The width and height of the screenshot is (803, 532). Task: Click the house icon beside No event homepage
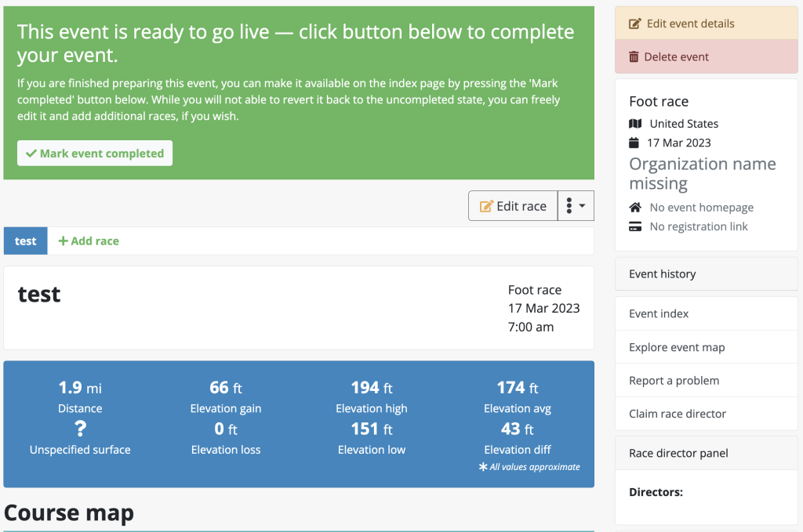click(x=635, y=207)
